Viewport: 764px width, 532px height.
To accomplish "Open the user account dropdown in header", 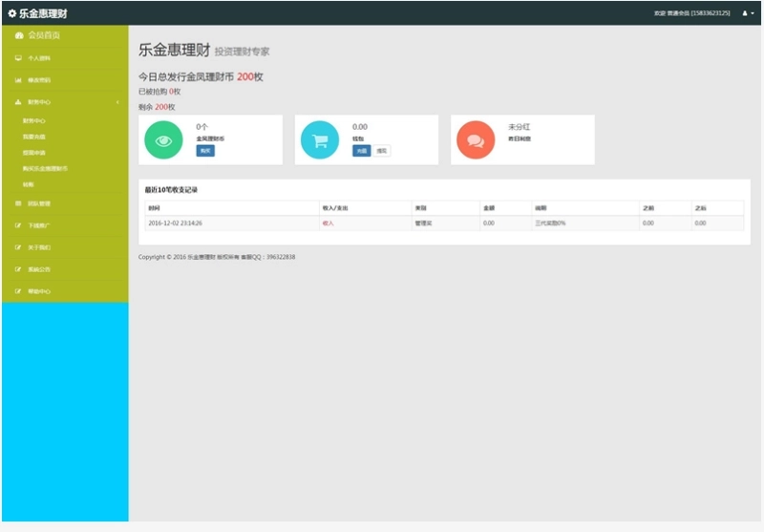I will click(x=748, y=13).
